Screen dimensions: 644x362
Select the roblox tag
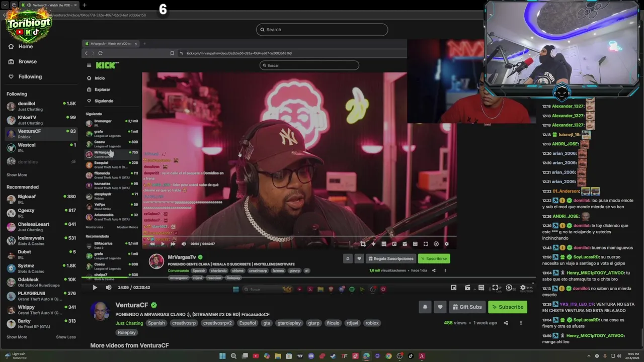[x=372, y=323]
